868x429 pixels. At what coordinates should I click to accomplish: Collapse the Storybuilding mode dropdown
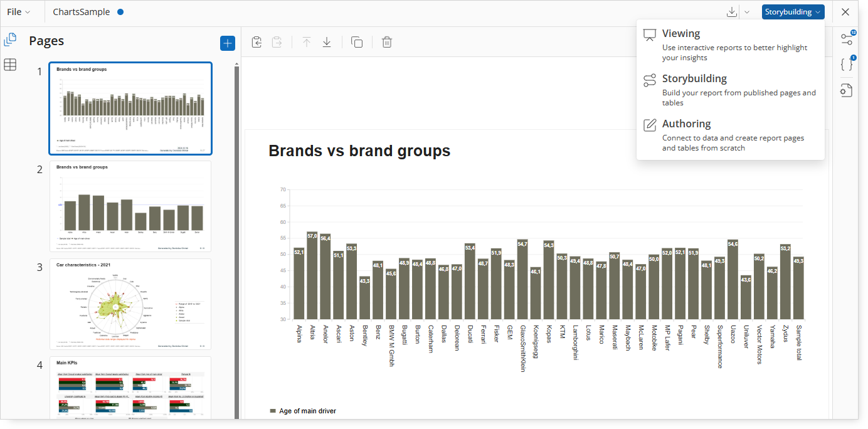pos(793,12)
